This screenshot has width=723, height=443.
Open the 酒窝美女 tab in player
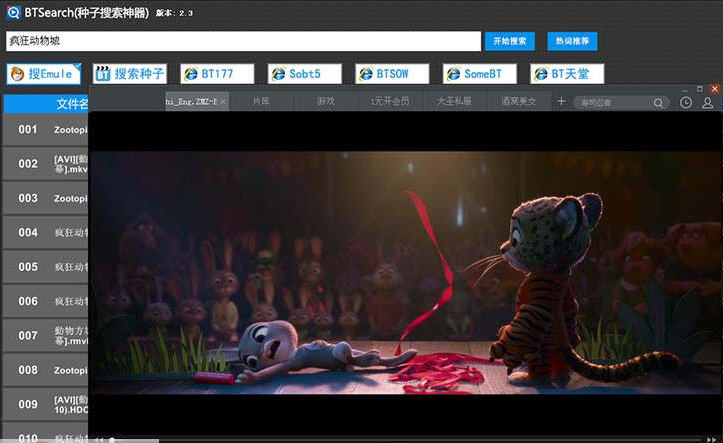tap(519, 101)
